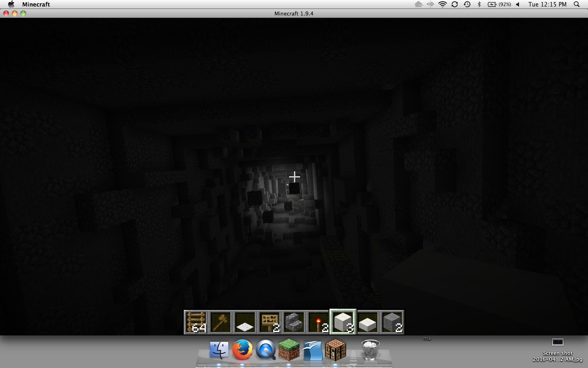Click the battery status indicator
The image size is (588, 368).
click(x=499, y=4)
